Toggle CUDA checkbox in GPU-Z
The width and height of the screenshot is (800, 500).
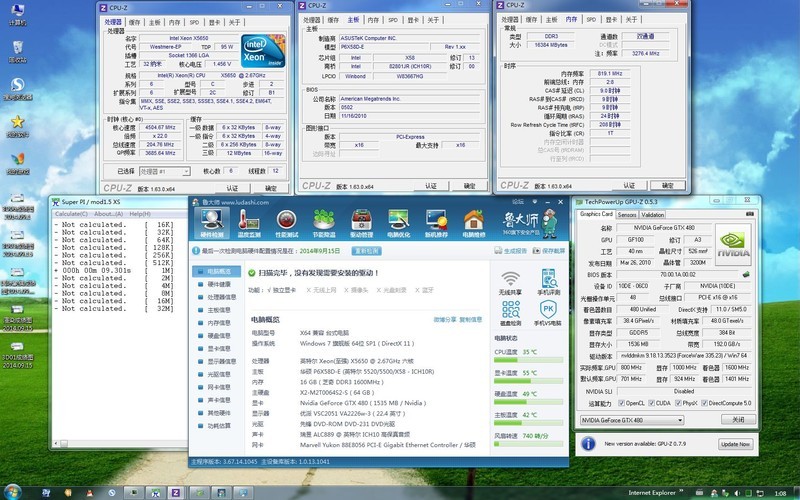pyautogui.click(x=652, y=403)
